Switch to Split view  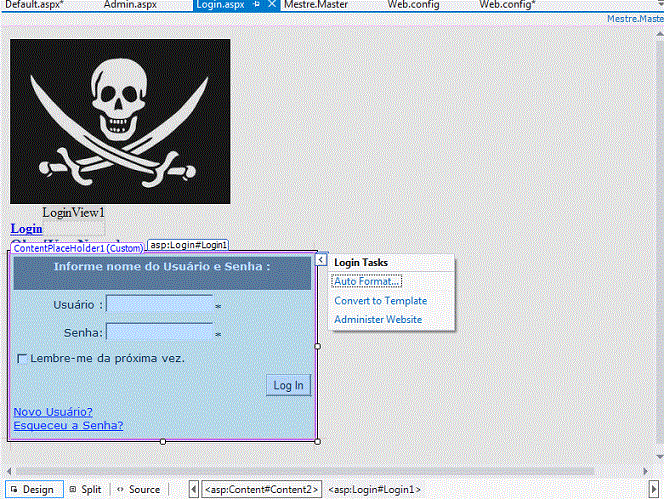pyautogui.click(x=86, y=489)
